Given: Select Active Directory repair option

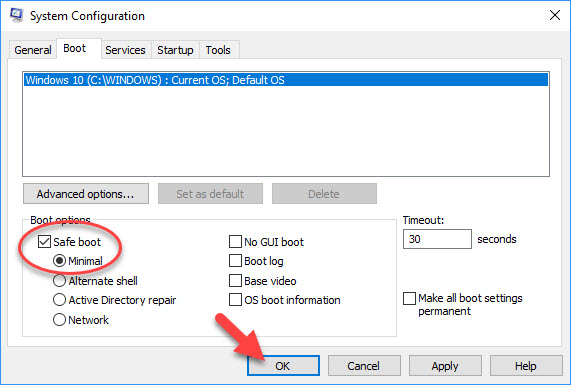Looking at the screenshot, I should [59, 300].
